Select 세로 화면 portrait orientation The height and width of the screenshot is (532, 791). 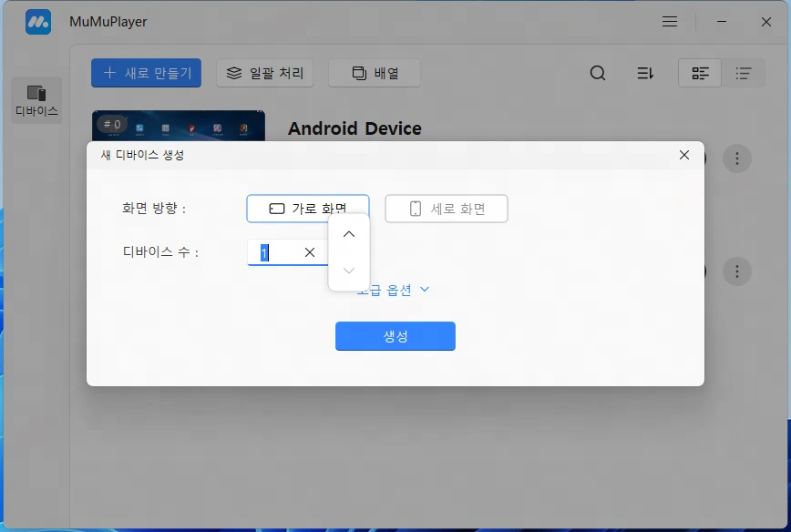tap(446, 208)
